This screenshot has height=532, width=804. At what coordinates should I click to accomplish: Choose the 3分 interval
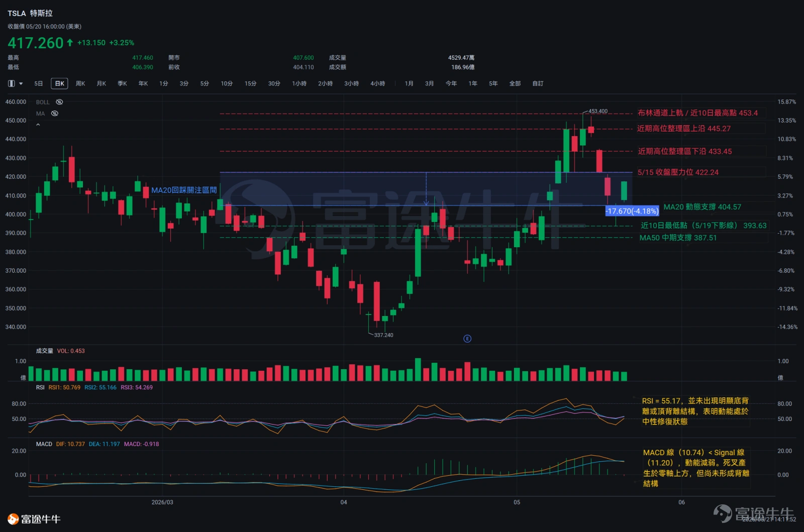pyautogui.click(x=184, y=83)
